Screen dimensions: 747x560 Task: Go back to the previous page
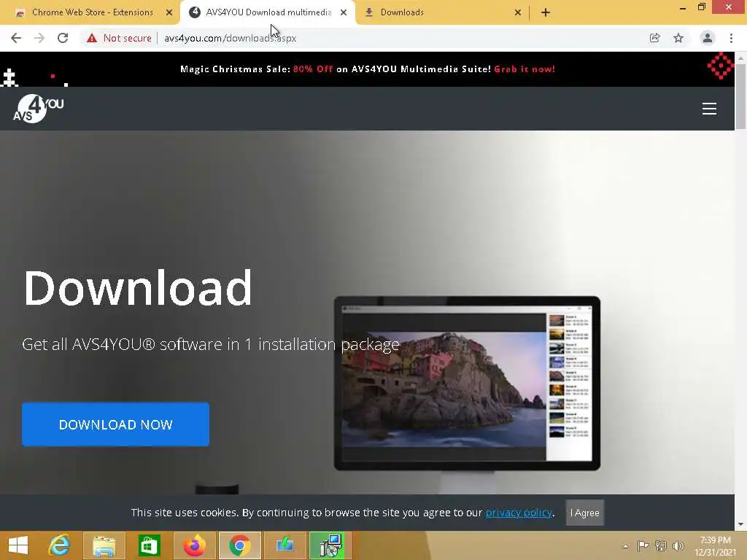(x=16, y=38)
